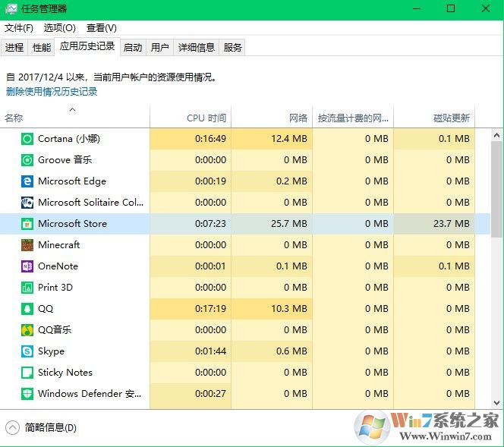Click the OneNote app icon

[27, 266]
